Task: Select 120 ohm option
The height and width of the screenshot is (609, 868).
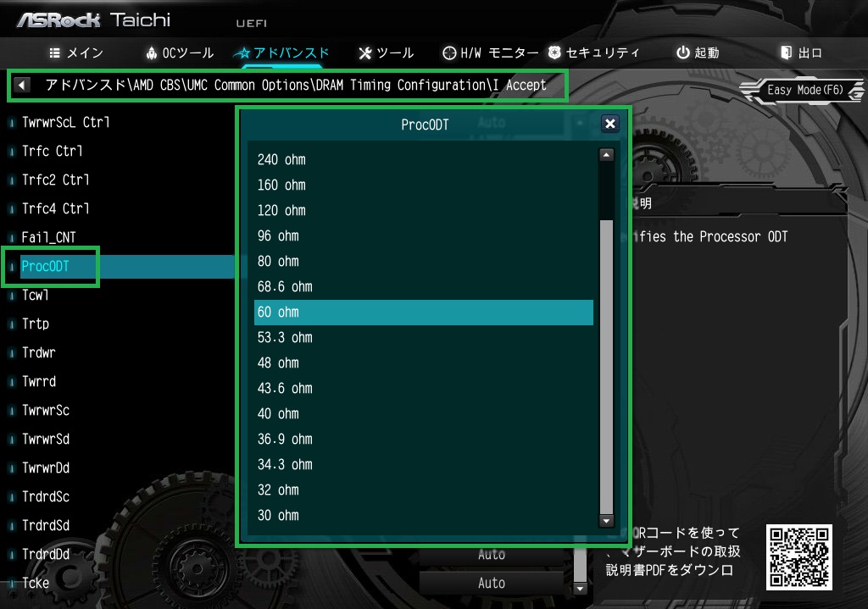Action: click(x=424, y=211)
